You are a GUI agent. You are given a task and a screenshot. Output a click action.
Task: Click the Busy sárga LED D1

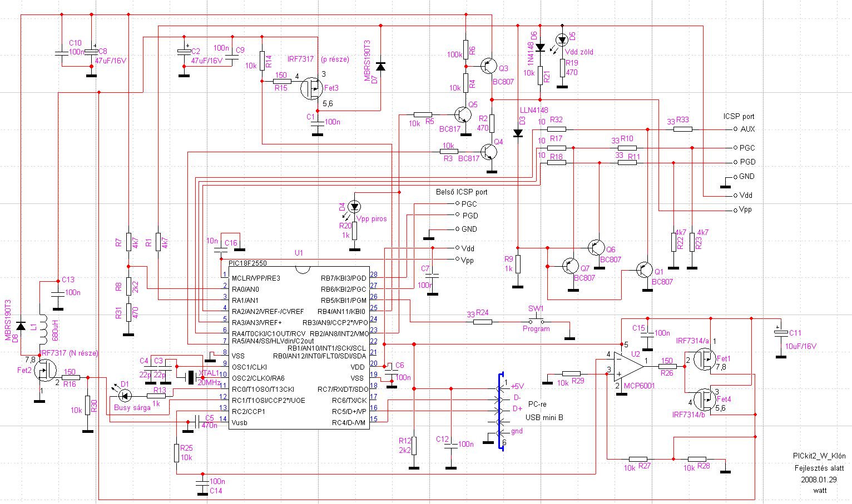[x=125, y=396]
